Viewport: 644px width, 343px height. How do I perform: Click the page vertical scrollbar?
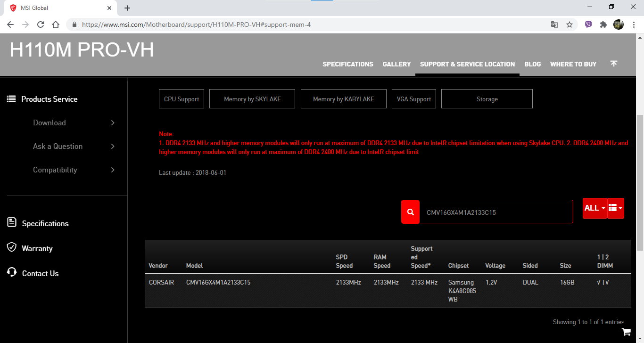(640, 183)
